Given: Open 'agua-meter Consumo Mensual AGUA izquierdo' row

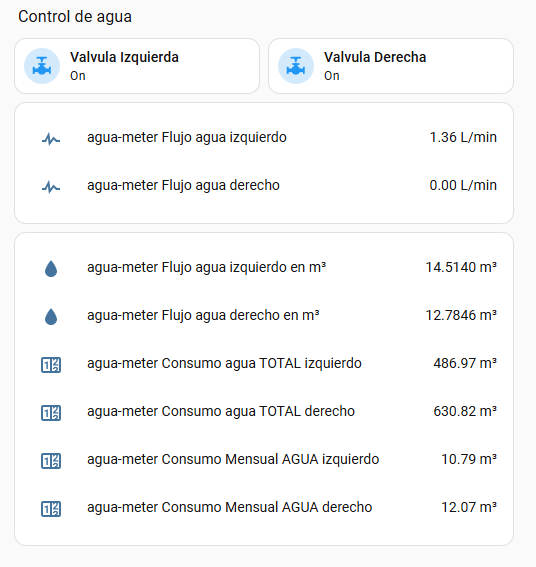Looking at the screenshot, I should (x=264, y=460).
